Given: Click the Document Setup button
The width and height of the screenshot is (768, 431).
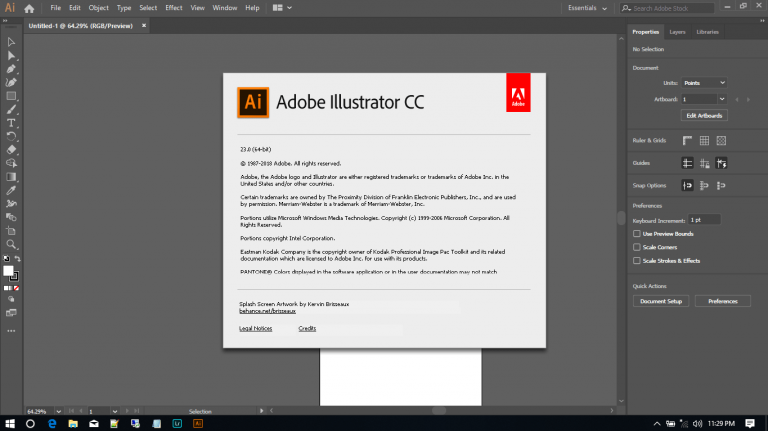Looking at the screenshot, I should tap(661, 301).
